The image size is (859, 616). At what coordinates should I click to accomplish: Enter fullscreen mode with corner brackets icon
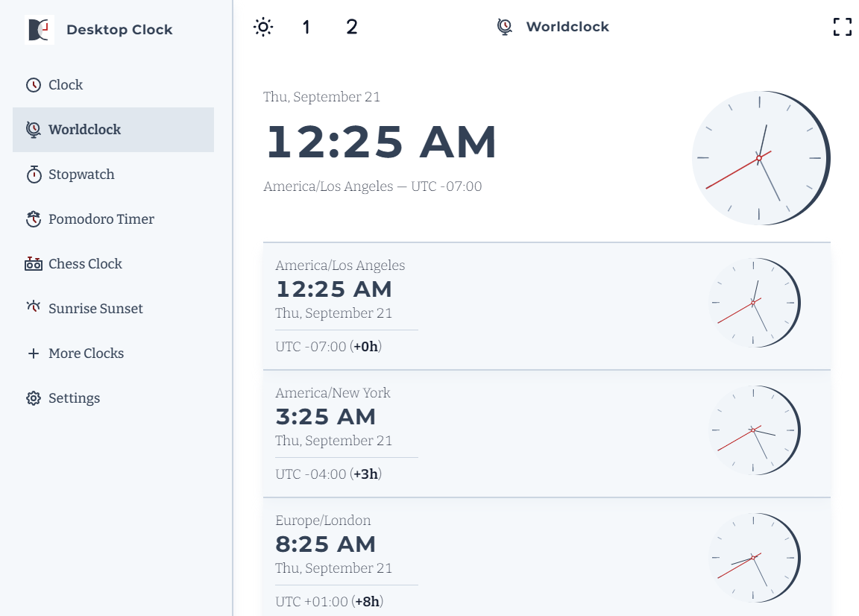click(x=842, y=28)
